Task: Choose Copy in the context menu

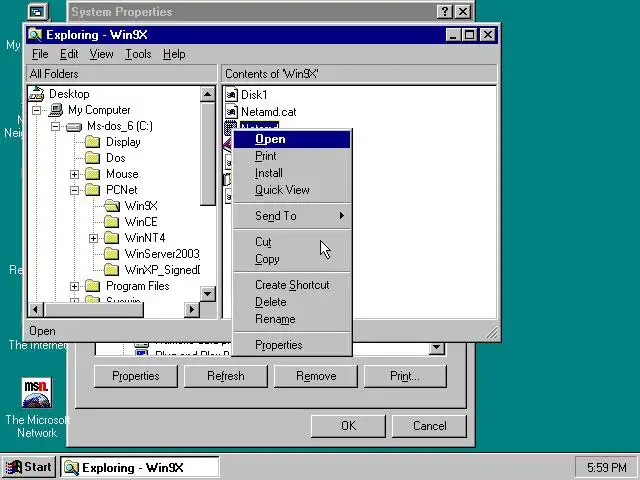Action: [292, 259]
